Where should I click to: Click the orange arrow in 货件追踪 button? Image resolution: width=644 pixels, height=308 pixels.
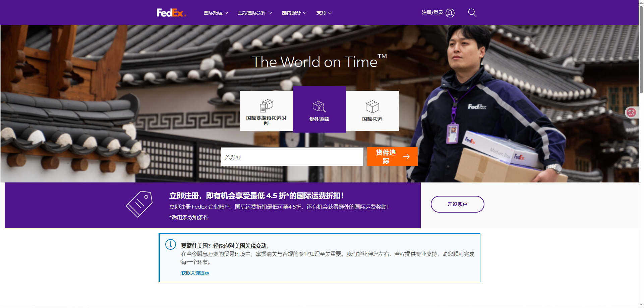pyautogui.click(x=407, y=157)
